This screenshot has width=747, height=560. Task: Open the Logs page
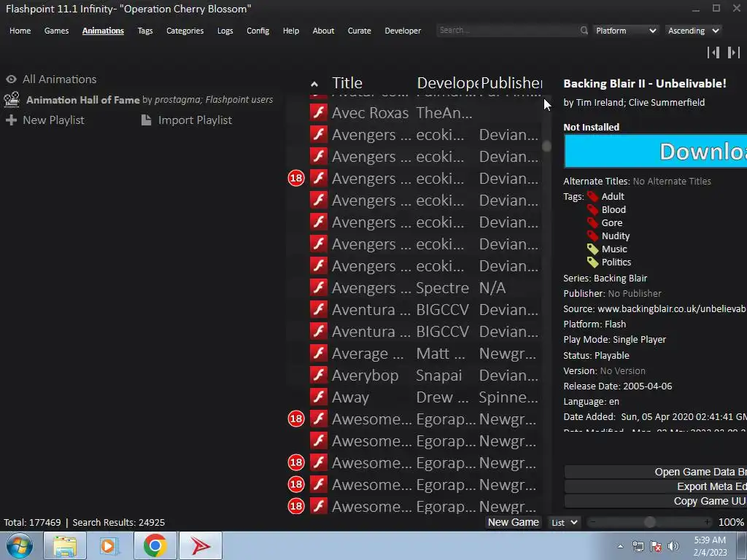click(225, 31)
